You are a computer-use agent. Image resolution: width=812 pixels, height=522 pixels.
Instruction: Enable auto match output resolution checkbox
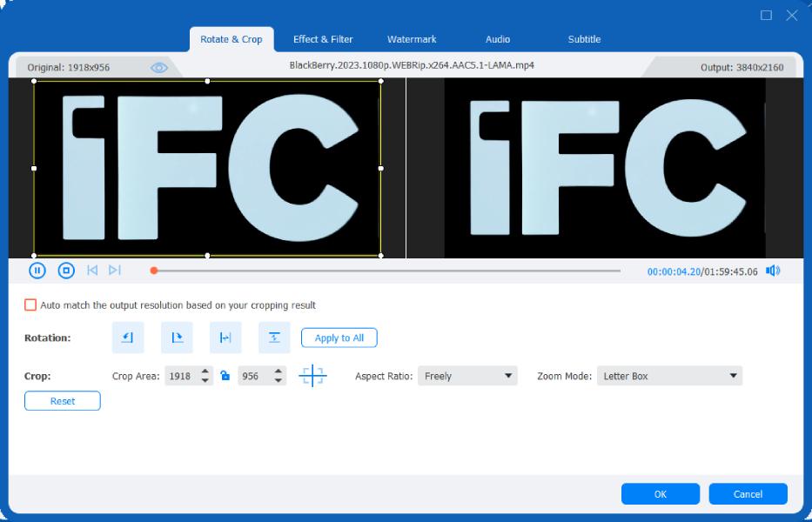30,304
